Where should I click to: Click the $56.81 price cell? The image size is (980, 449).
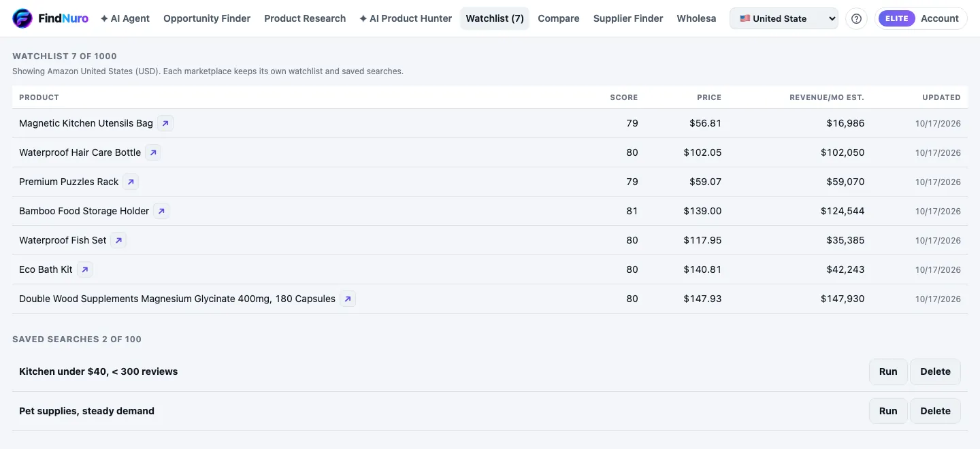point(705,123)
